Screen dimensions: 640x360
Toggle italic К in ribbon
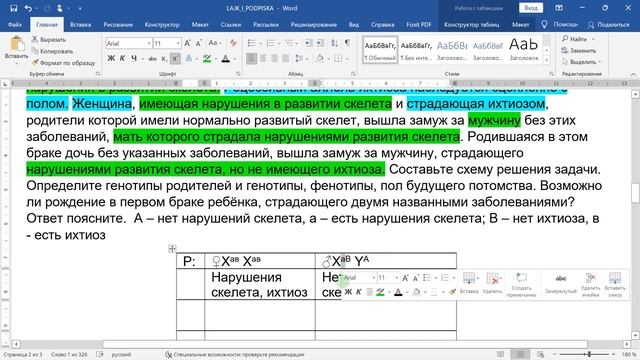coord(122,59)
